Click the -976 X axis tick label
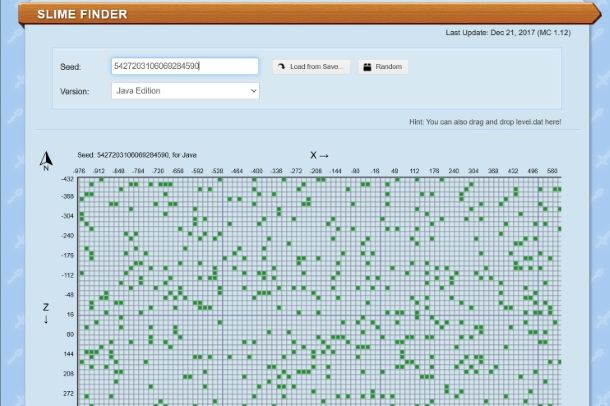Screen dimensions: 610x406 pos(79,171)
